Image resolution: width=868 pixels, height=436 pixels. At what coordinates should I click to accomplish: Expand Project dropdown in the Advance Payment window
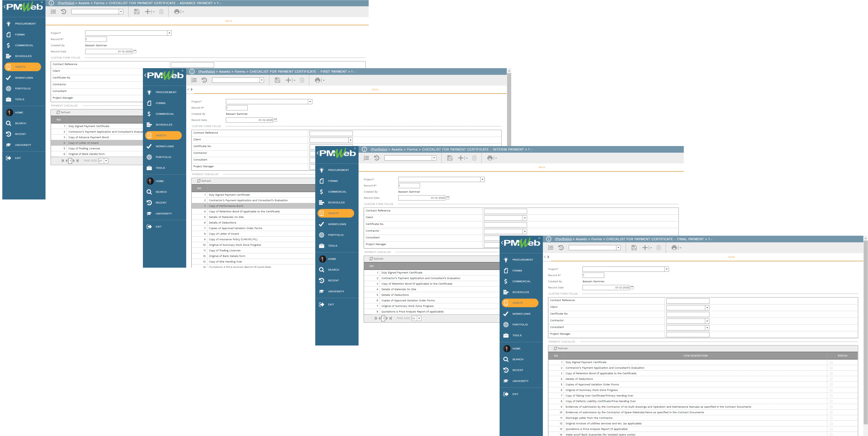[169, 33]
